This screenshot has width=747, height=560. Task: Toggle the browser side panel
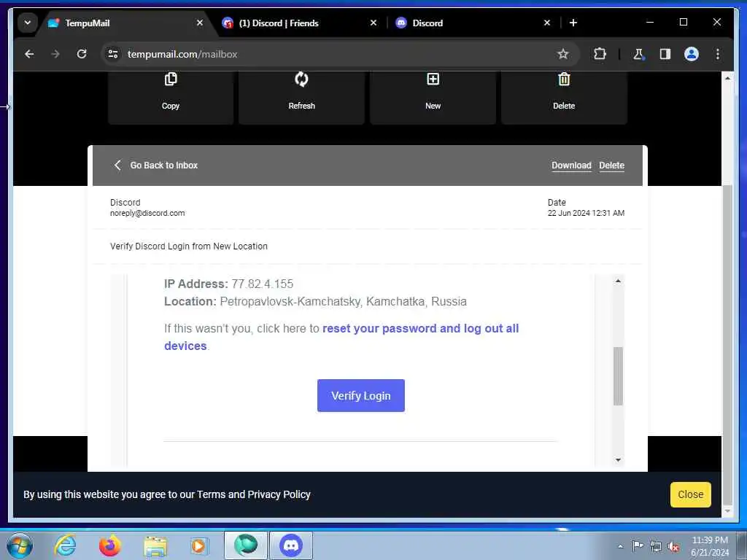tap(665, 54)
